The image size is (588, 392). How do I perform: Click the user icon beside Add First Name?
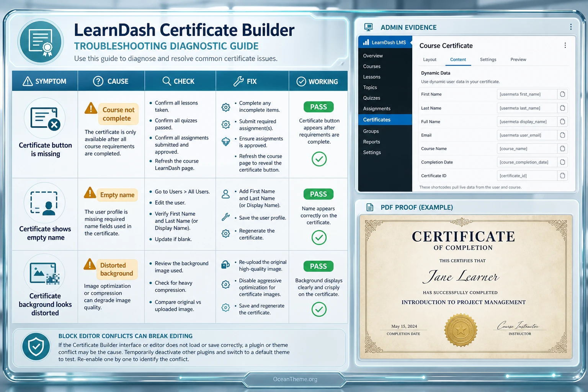click(226, 194)
